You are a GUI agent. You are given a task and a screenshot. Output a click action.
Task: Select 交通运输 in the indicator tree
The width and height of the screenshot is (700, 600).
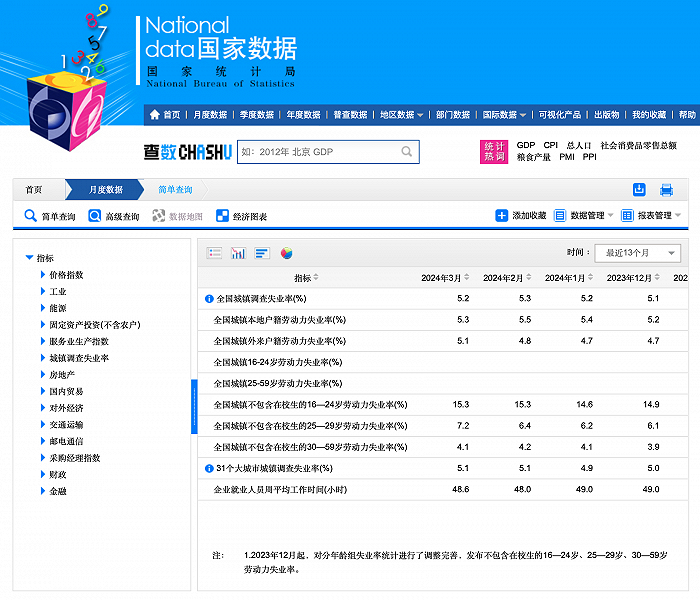pos(66,425)
